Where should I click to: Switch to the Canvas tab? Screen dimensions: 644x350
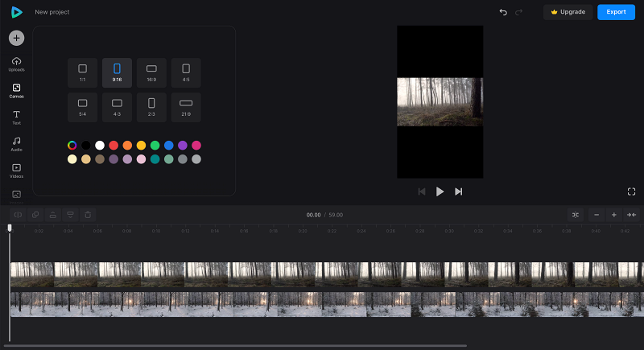pyautogui.click(x=16, y=91)
